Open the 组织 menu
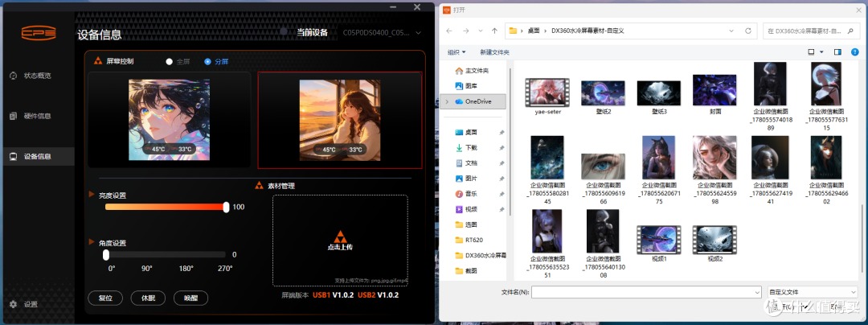This screenshot has height=325, width=868. (x=457, y=52)
